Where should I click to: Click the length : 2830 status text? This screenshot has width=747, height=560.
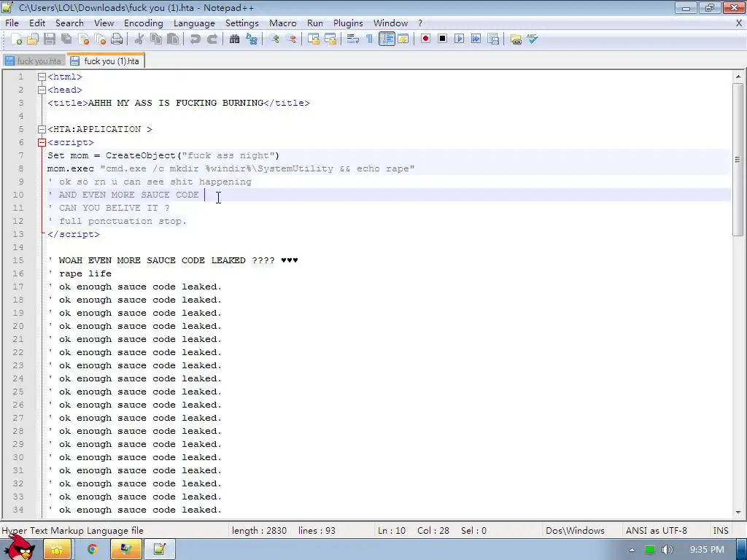(259, 531)
